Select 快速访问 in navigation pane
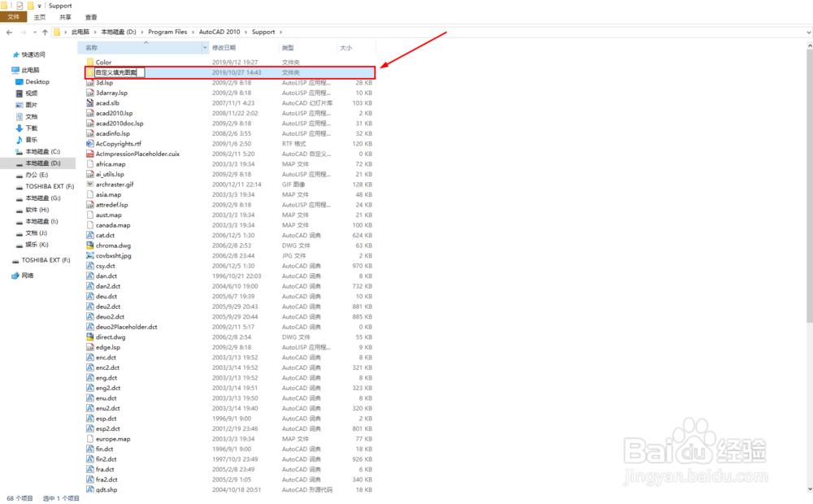The image size is (813, 504). (x=33, y=54)
